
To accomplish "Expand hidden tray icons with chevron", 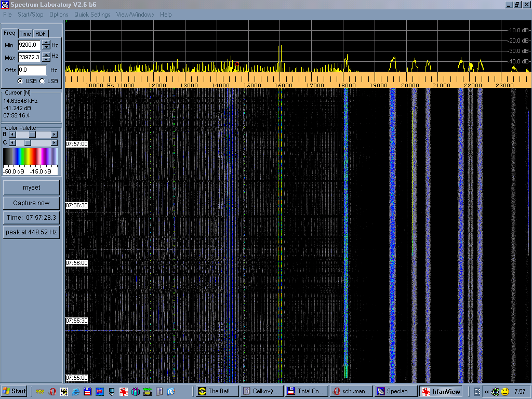I will click(x=487, y=392).
